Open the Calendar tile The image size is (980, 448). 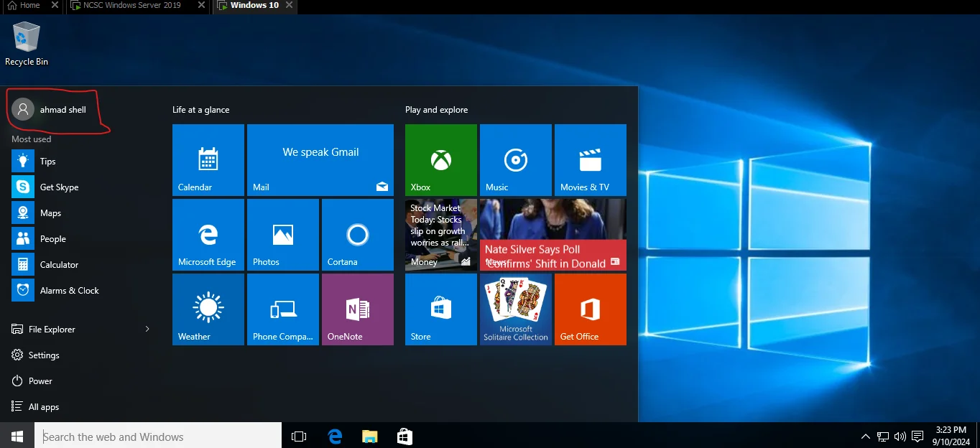pos(208,160)
